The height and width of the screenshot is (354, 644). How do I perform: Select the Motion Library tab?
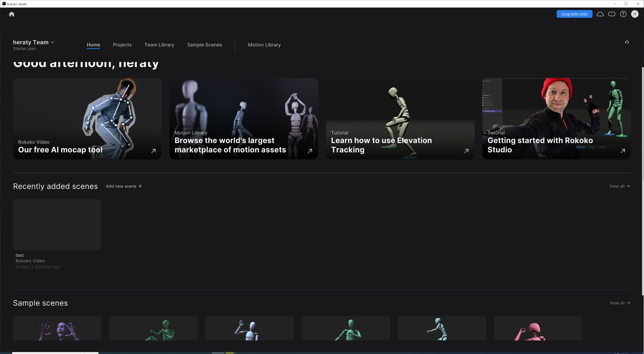pyautogui.click(x=264, y=45)
